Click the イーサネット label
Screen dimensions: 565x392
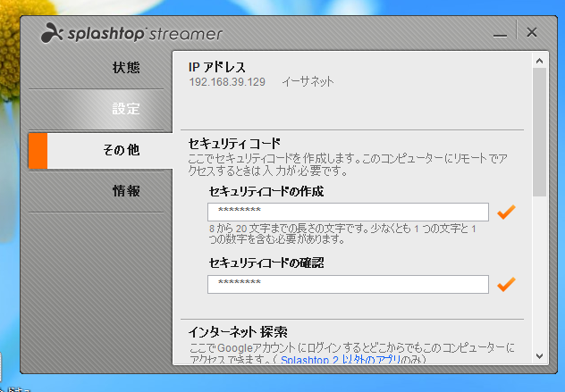pyautogui.click(x=308, y=82)
